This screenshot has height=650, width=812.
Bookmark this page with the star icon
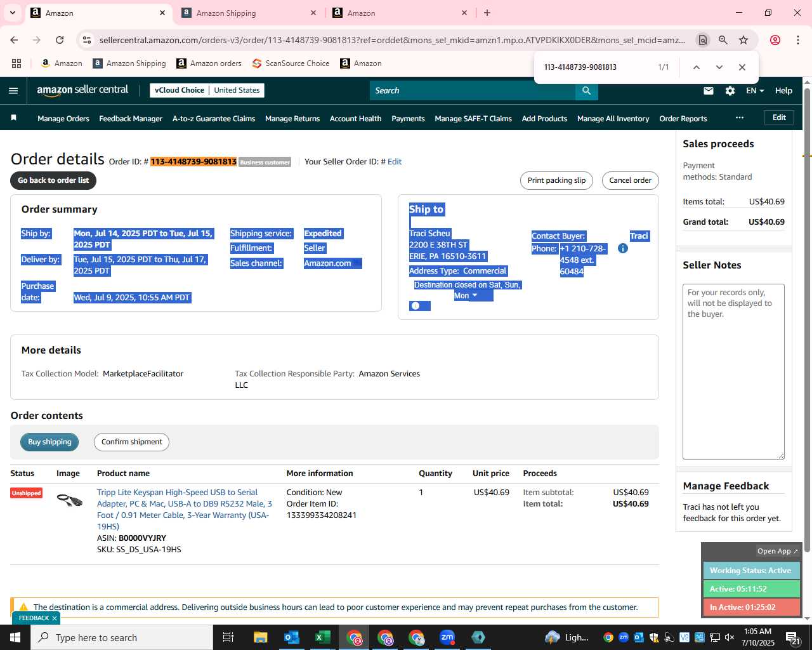743,40
